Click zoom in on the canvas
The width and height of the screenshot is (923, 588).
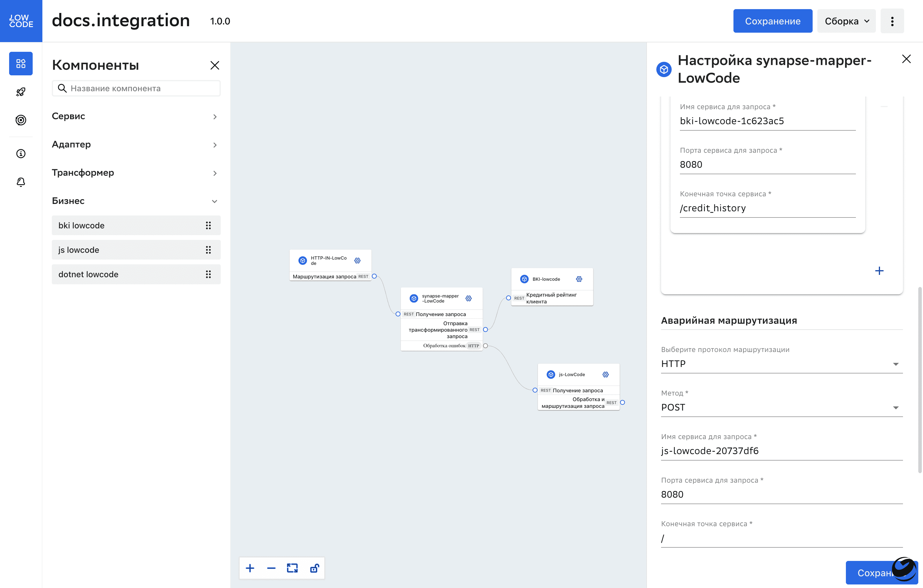(x=250, y=569)
